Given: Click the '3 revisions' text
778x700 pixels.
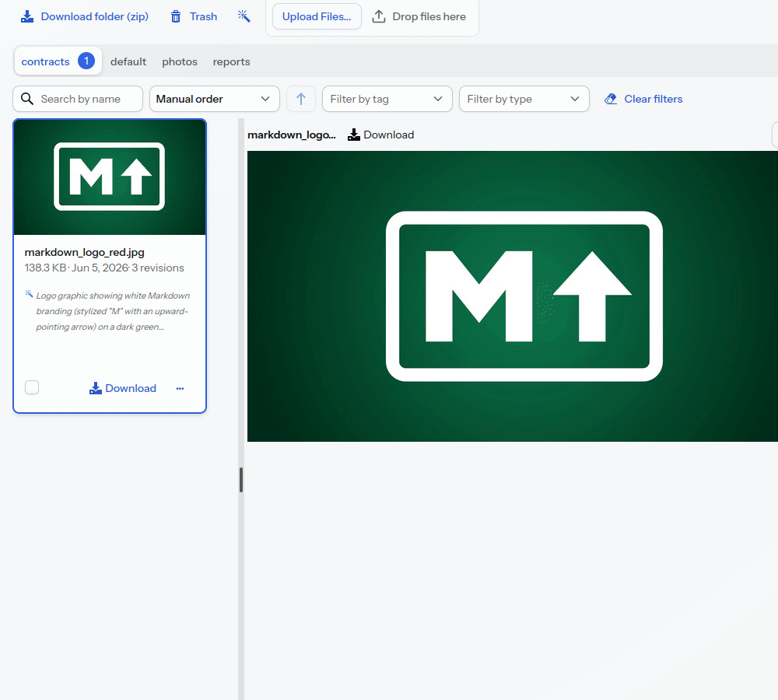Looking at the screenshot, I should 158,268.
